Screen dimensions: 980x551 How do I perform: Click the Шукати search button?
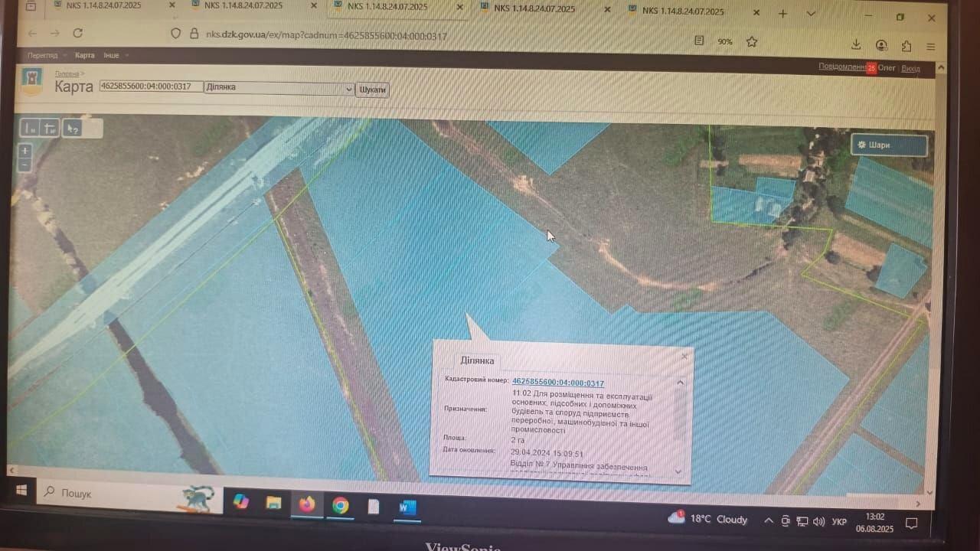(373, 90)
